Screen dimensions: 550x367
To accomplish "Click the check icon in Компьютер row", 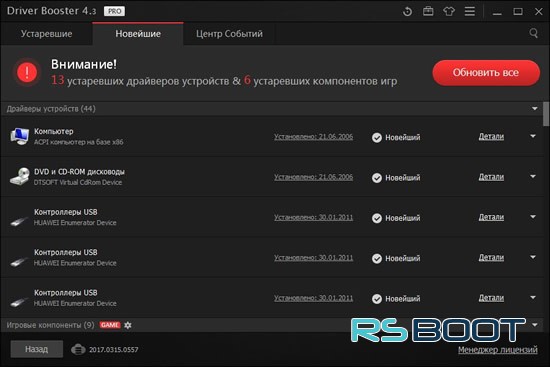I will tap(377, 138).
